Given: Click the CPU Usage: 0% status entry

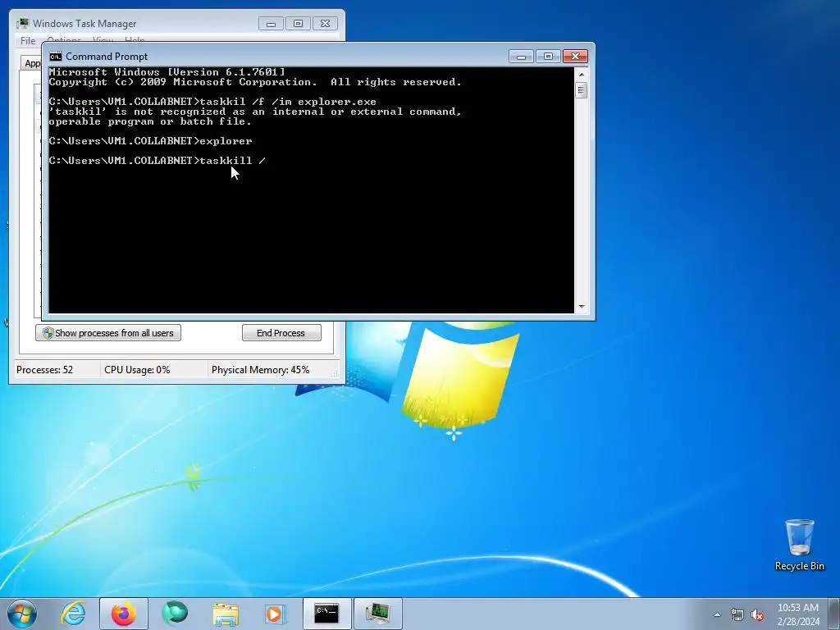Looking at the screenshot, I should (x=137, y=370).
